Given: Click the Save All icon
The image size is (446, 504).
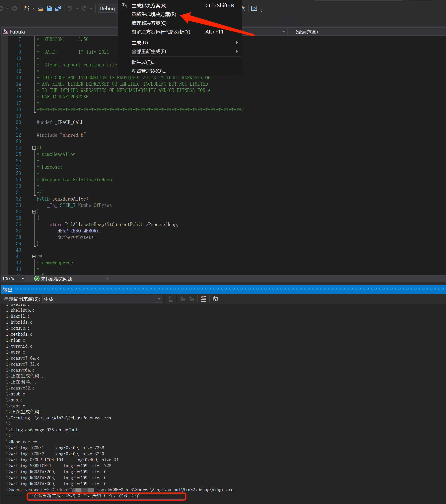Looking at the screenshot, I should [58, 9].
